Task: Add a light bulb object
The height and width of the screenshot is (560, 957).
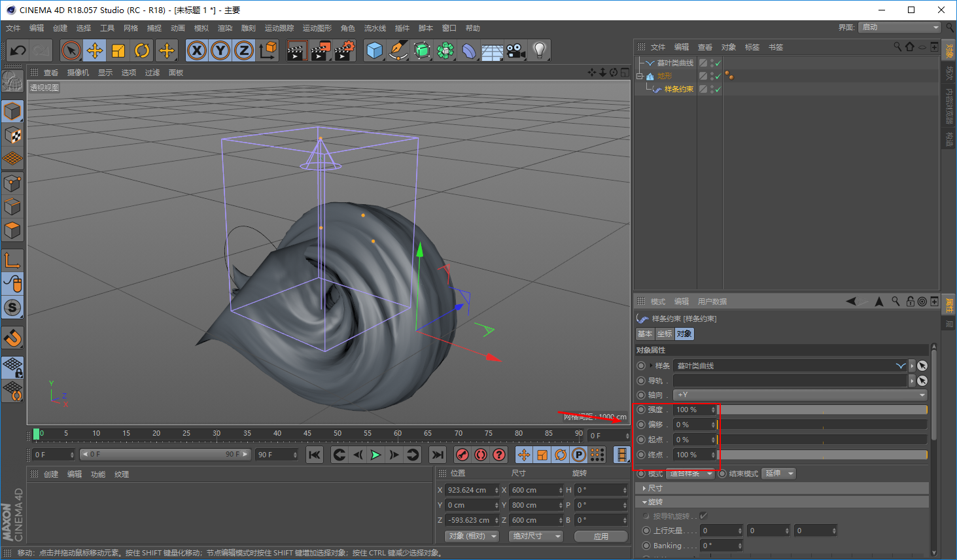Action: 539,50
